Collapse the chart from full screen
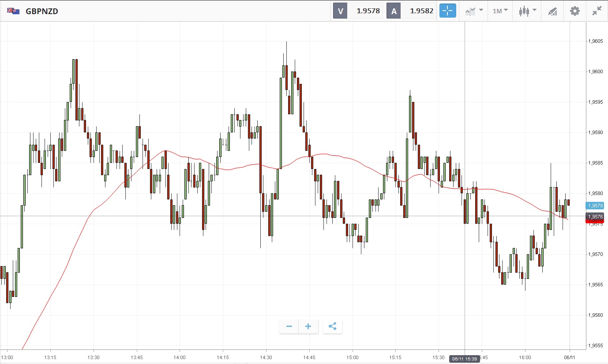 (x=597, y=11)
